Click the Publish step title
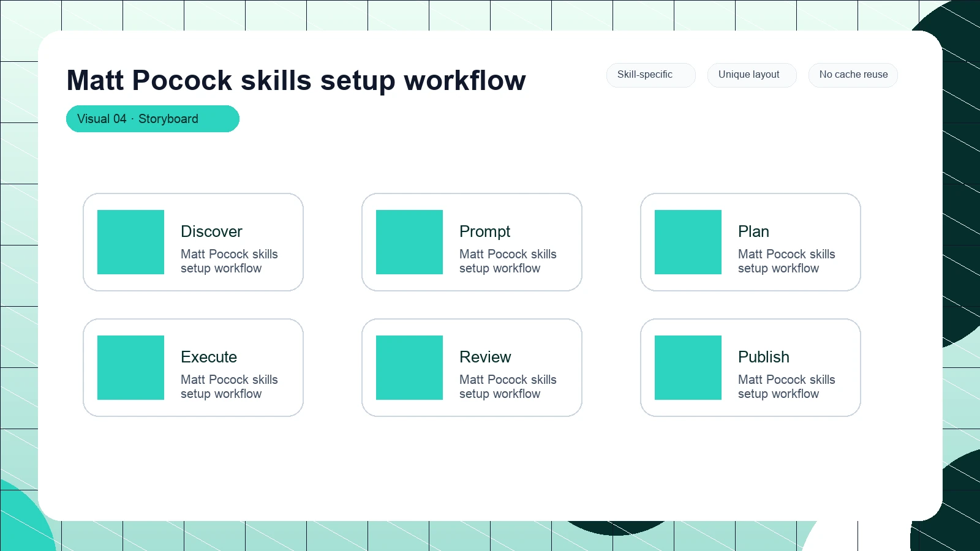Screen dimensions: 980x551 point(764,357)
